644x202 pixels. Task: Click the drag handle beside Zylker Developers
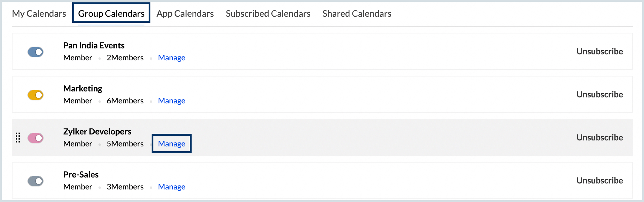(18, 137)
